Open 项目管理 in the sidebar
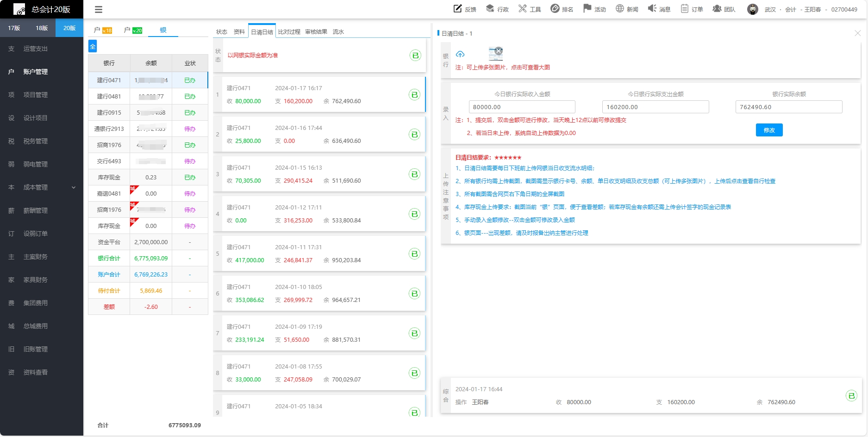This screenshot has height=437, width=868. [36, 95]
